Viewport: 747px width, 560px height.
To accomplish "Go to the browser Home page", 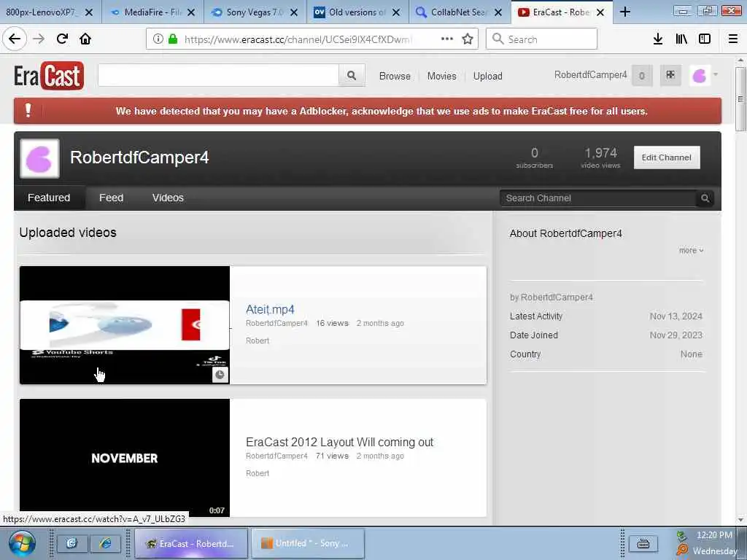I will 85,39.
